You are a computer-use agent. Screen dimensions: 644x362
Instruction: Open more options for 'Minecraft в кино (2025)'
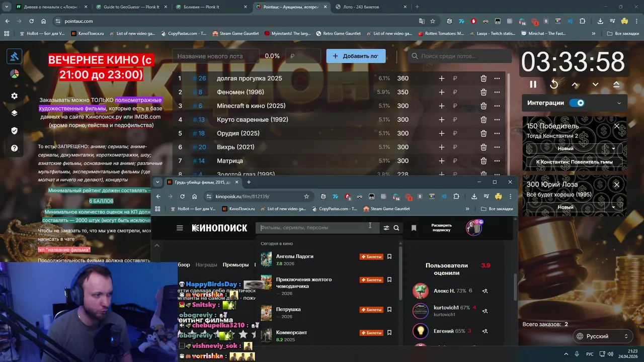497,106
